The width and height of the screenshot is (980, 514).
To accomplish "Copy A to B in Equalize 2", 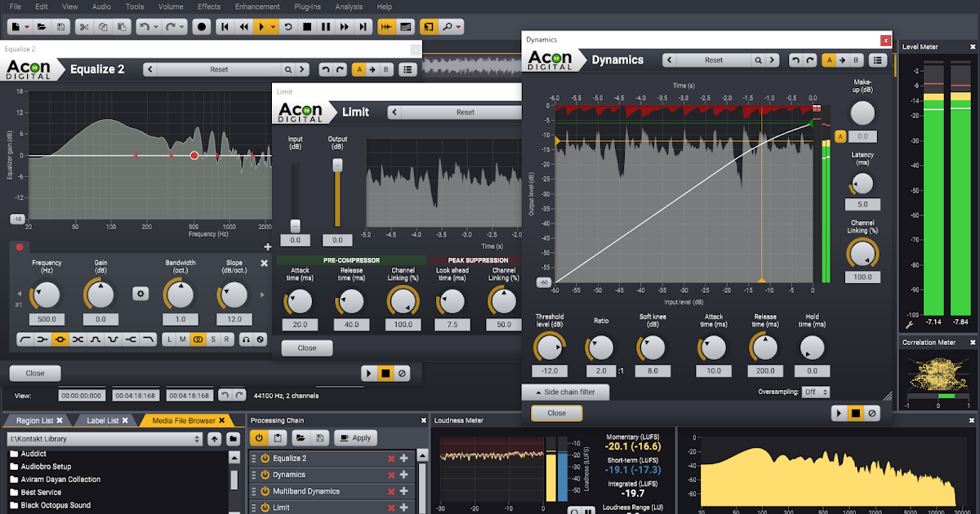I will pos(372,69).
